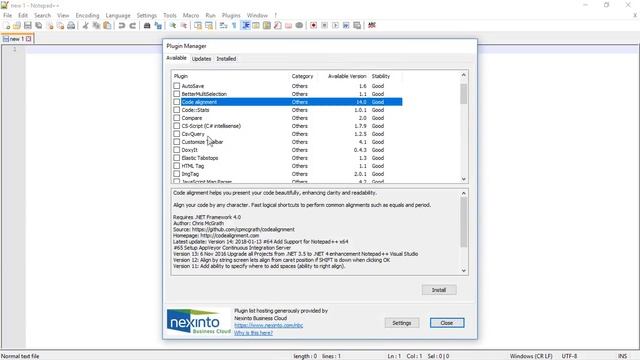The height and width of the screenshot is (360, 640).
Task: Click the Show All Characters icon
Action: tap(234, 26)
